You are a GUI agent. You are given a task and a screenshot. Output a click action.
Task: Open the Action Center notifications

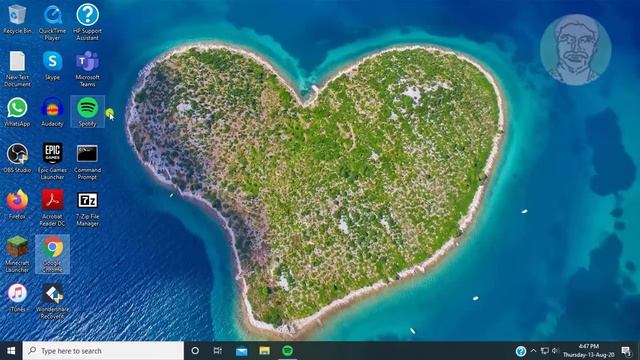pyautogui.click(x=627, y=351)
